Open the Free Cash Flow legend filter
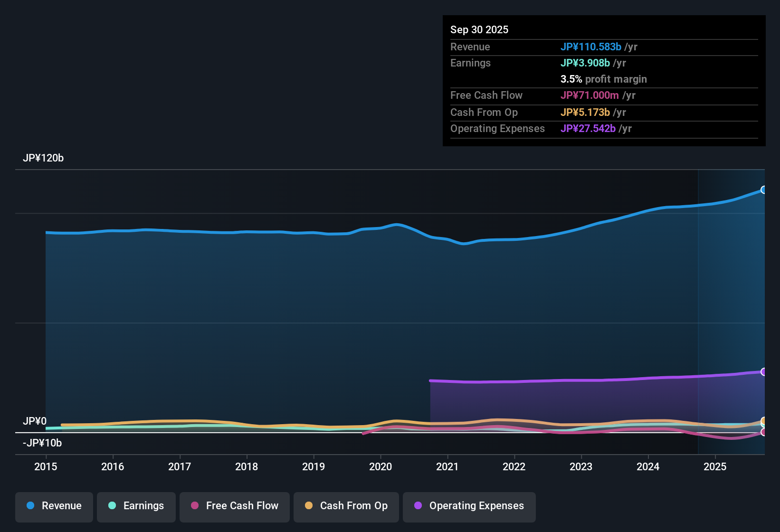The width and height of the screenshot is (780, 532). point(234,506)
